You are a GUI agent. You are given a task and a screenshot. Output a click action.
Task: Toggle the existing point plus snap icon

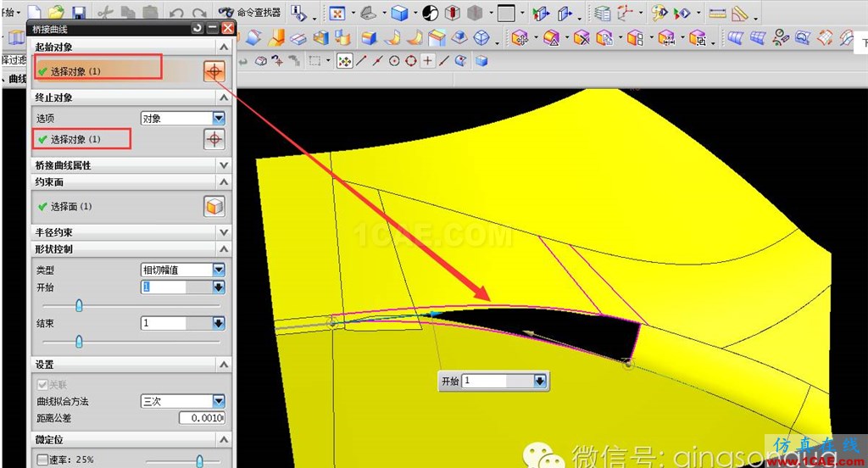click(427, 61)
